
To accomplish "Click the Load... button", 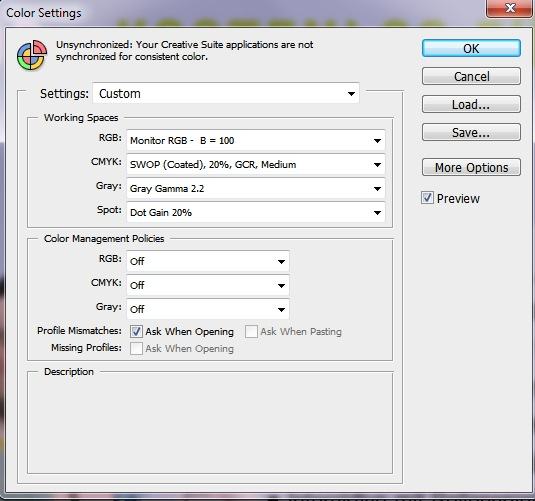I will (471, 104).
